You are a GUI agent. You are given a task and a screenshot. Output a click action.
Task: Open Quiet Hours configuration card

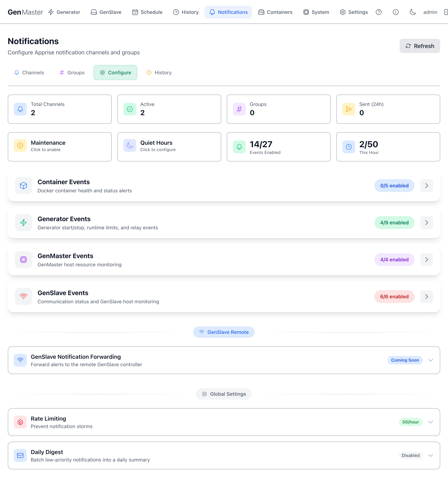(x=169, y=147)
